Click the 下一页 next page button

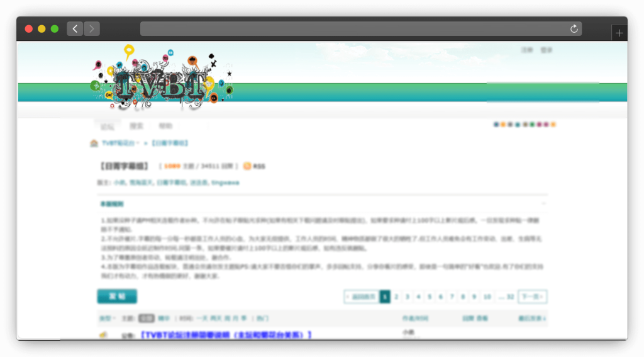point(532,297)
